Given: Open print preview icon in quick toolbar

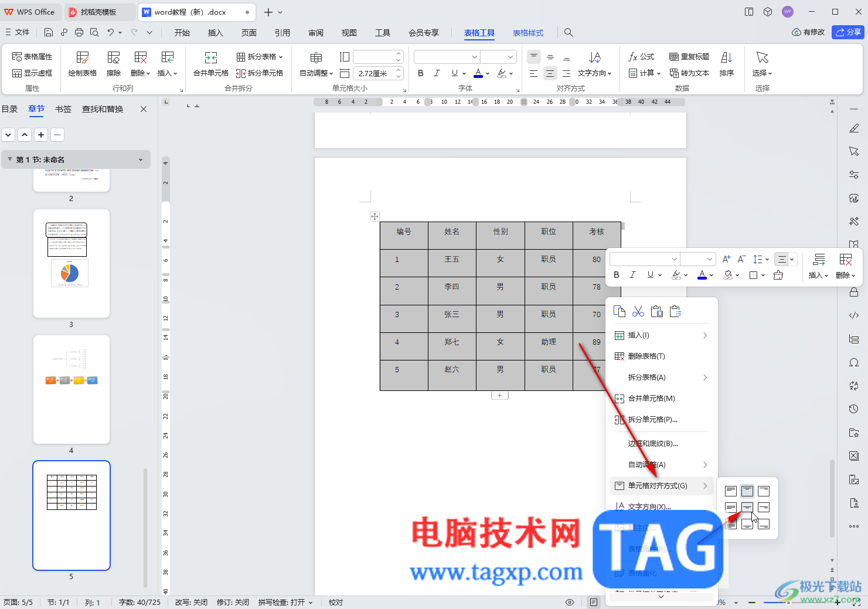Looking at the screenshot, I should pyautogui.click(x=94, y=33).
